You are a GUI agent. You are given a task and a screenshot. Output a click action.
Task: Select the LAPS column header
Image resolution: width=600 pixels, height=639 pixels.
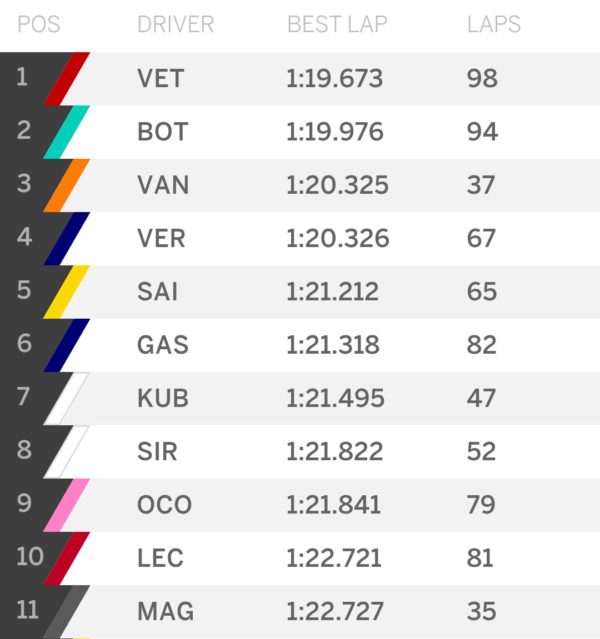493,24
